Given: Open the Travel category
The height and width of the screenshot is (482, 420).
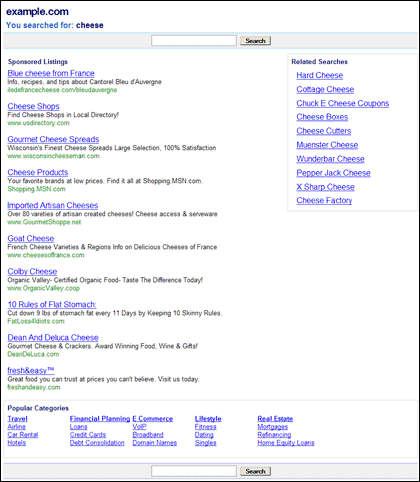Looking at the screenshot, I should (17, 419).
